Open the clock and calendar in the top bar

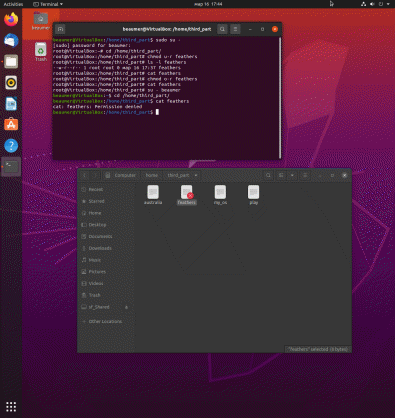(208, 4)
